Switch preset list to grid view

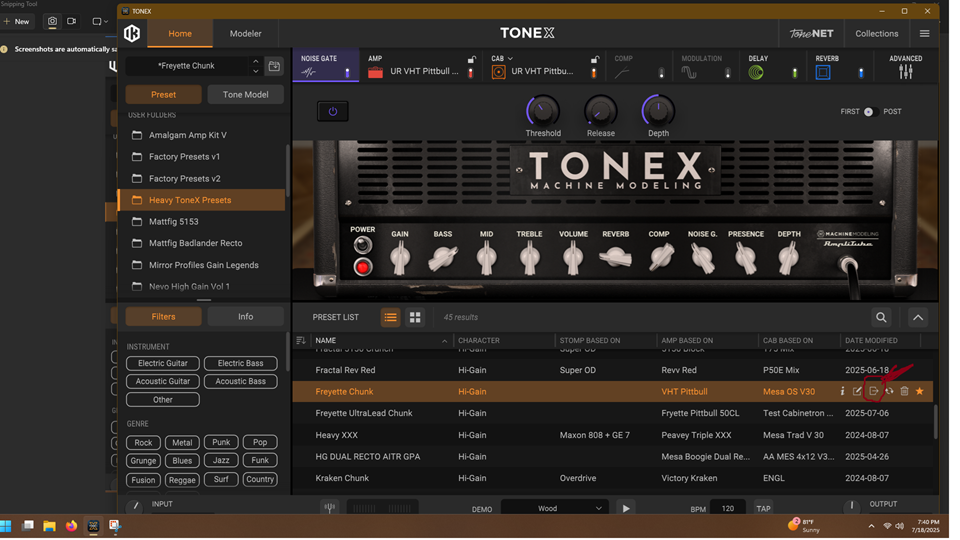click(x=415, y=317)
